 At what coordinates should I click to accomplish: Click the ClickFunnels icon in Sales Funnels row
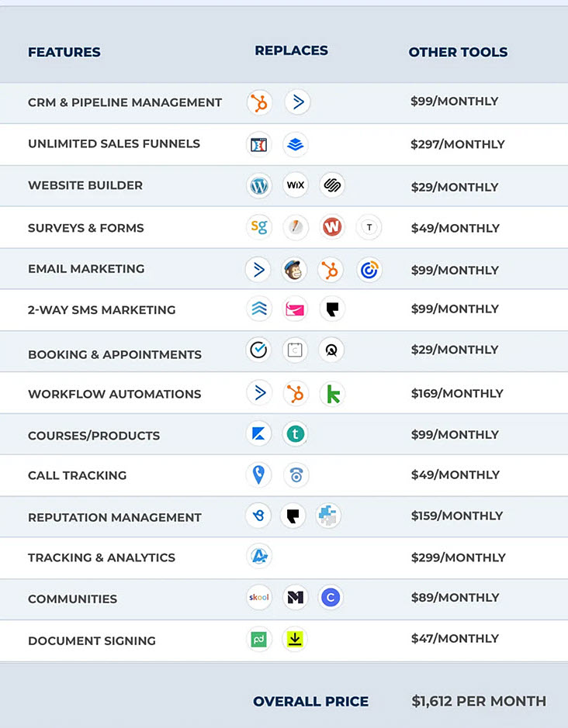click(258, 145)
